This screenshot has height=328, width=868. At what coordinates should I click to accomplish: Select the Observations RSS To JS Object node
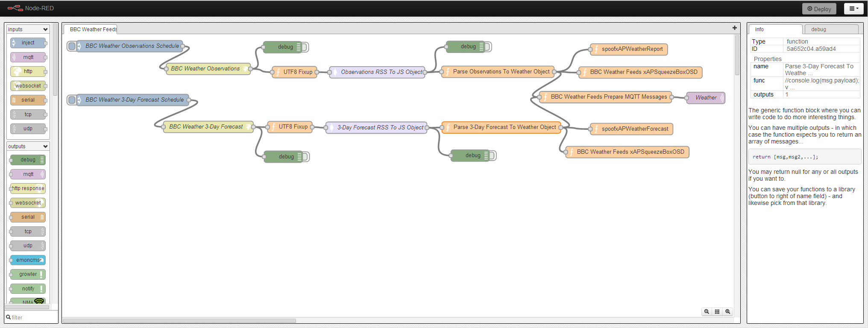click(378, 72)
